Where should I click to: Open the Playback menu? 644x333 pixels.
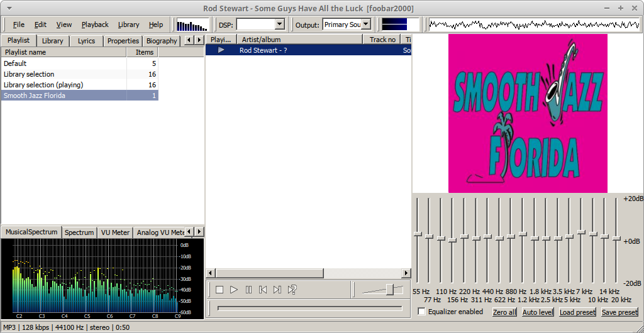tap(95, 25)
